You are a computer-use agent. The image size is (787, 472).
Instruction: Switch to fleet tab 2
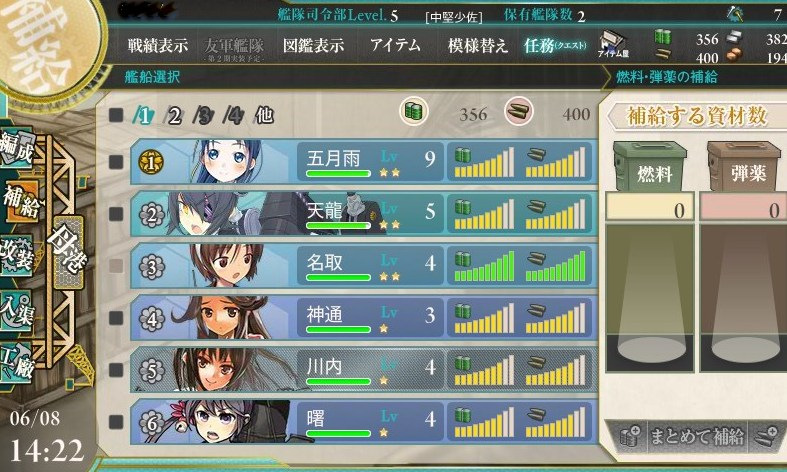coord(173,116)
